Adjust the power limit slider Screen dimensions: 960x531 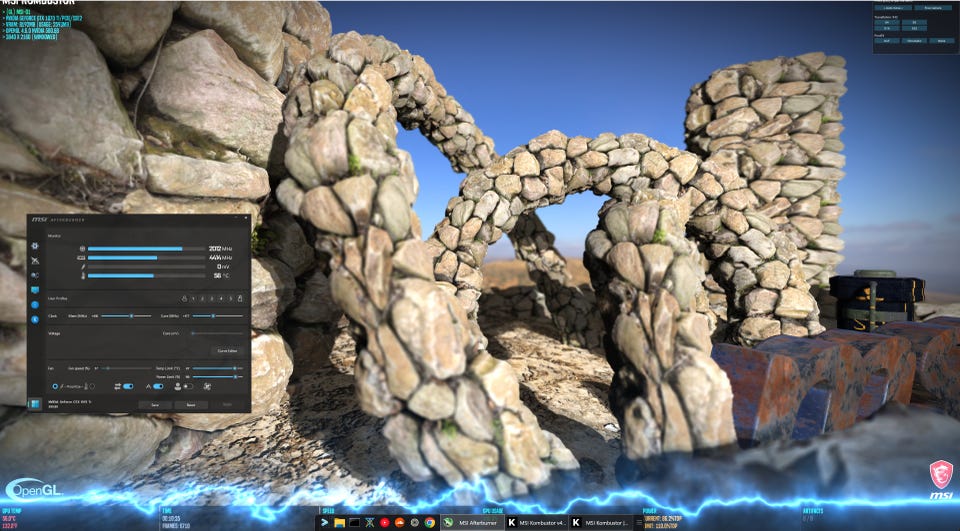coord(217,377)
